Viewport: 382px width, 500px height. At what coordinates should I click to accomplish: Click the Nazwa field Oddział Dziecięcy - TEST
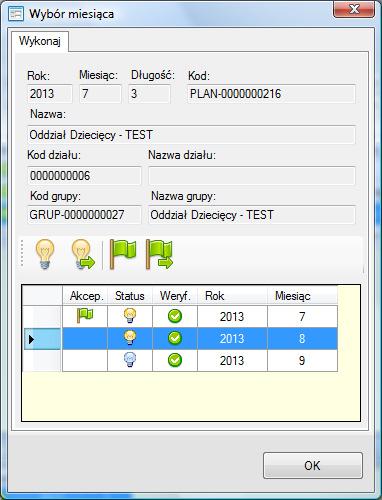191,135
